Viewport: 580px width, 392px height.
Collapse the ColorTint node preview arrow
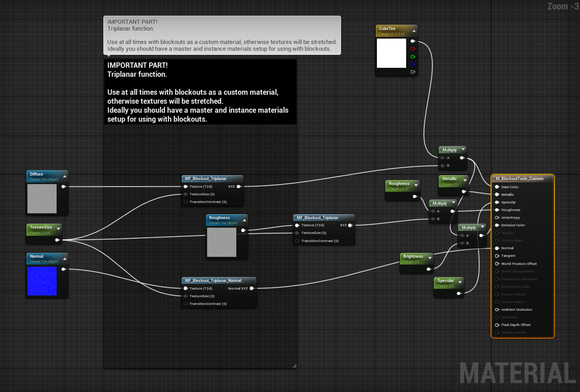(x=413, y=30)
